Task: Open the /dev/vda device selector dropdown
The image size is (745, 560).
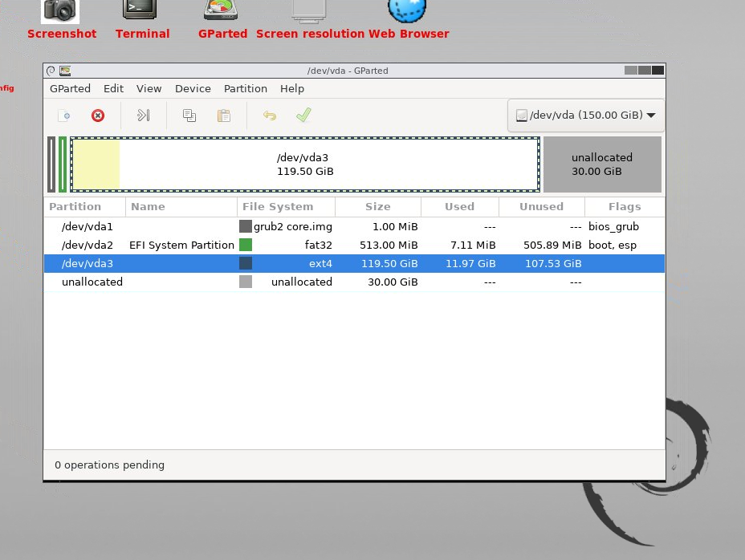Action: pyautogui.click(x=585, y=115)
